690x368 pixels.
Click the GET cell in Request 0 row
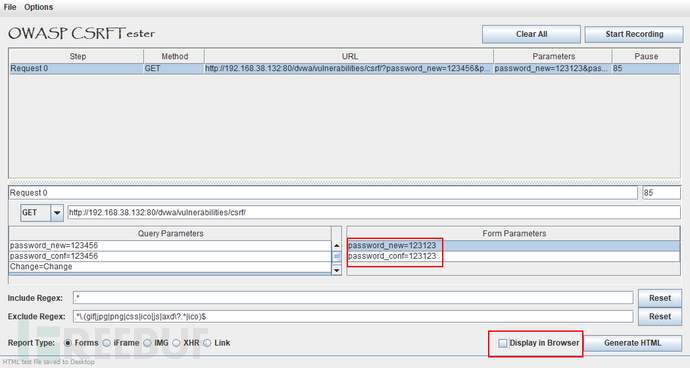174,69
